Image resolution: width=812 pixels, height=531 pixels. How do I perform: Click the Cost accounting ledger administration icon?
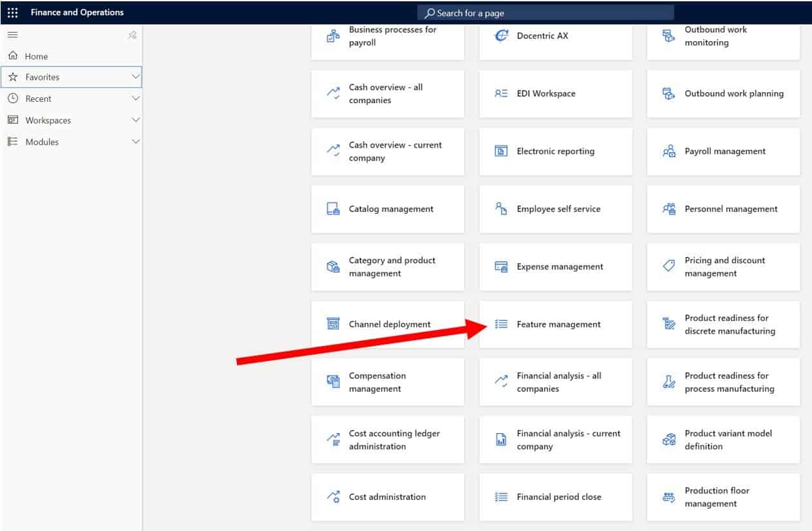pos(333,439)
